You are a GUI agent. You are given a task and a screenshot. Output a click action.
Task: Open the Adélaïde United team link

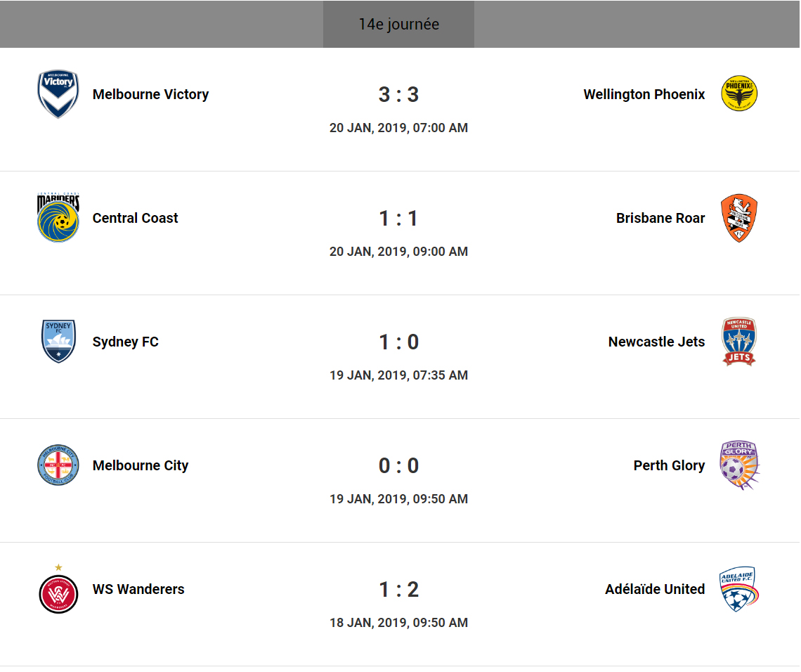tap(655, 589)
